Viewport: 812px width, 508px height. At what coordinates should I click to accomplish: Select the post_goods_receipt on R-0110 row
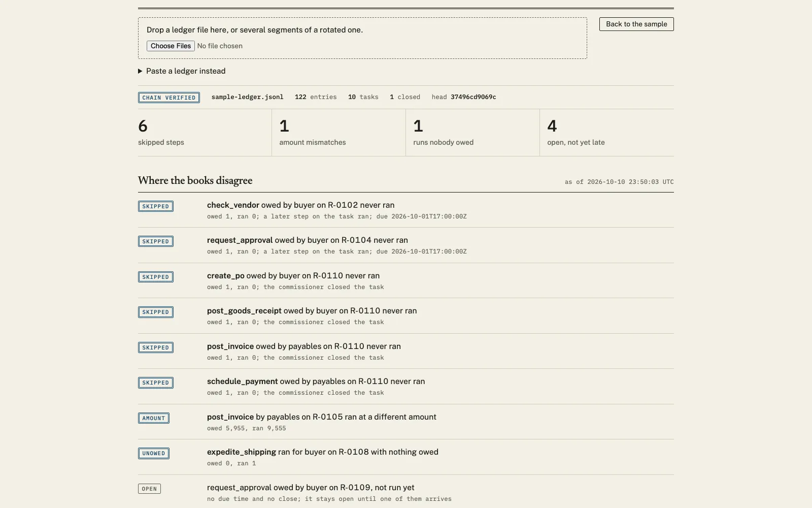click(x=406, y=316)
